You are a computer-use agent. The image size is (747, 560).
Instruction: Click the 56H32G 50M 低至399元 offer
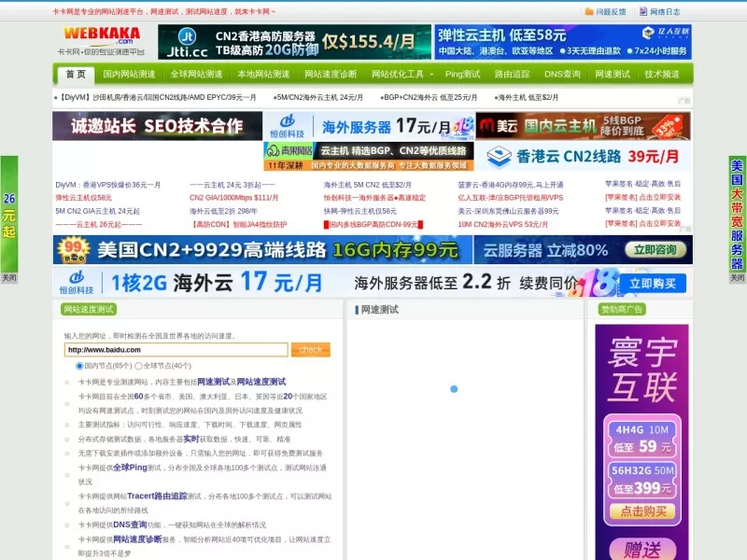tap(642, 480)
